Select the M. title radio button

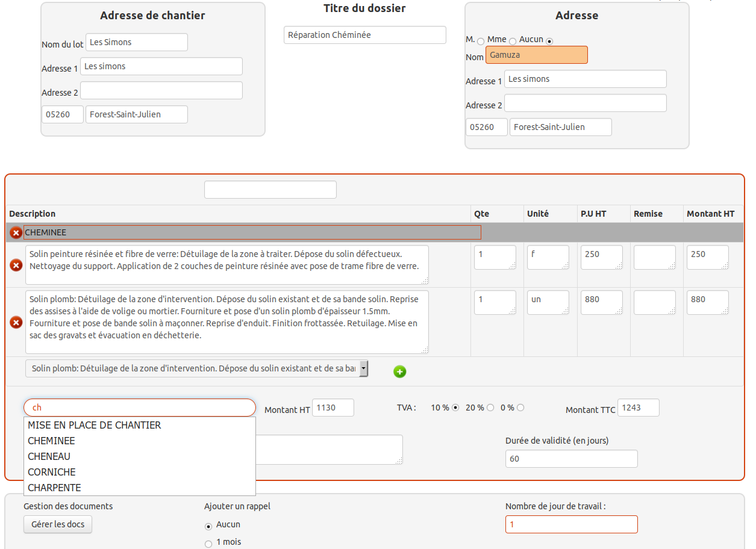[481, 41]
